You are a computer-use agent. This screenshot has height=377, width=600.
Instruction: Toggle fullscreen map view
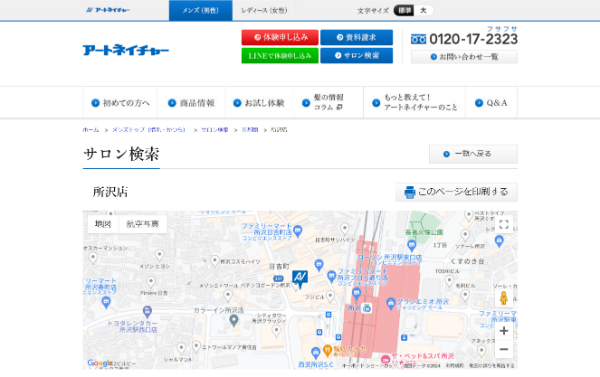[x=504, y=224]
